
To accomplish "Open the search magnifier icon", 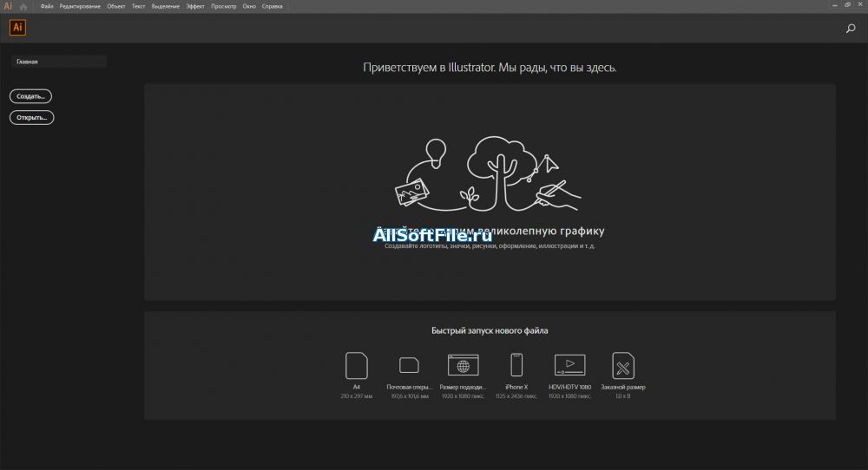I will pos(851,29).
